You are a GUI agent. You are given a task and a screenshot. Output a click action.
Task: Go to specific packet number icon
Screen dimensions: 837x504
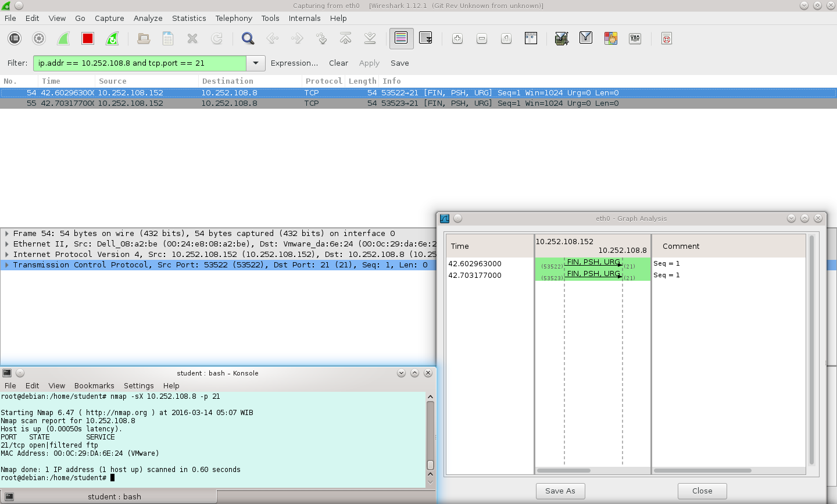click(x=321, y=39)
